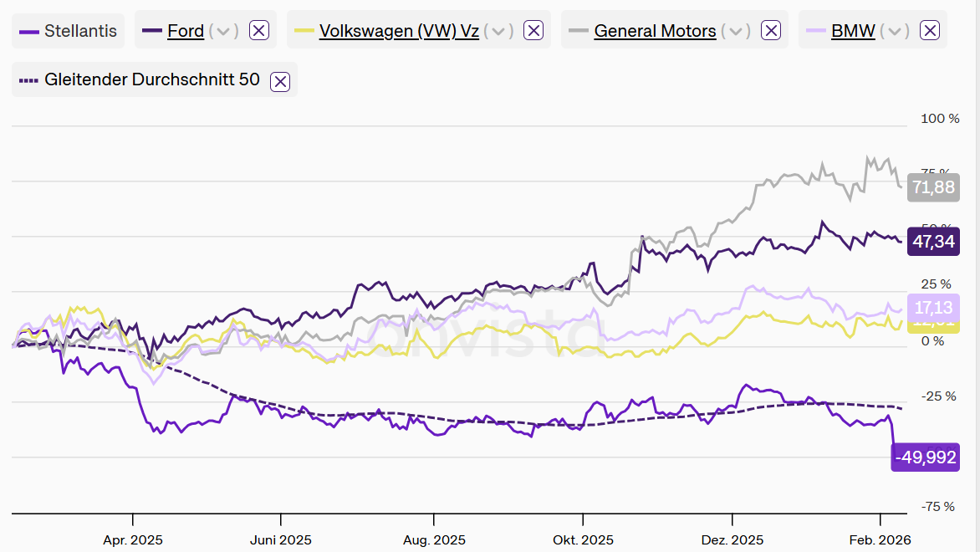Click General Motors 71,88 value badge

933,187
